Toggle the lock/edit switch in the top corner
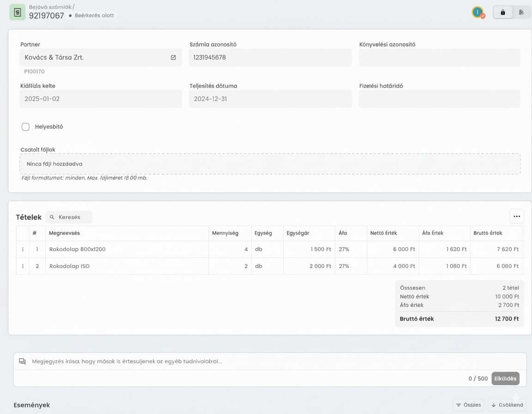 tap(512, 12)
